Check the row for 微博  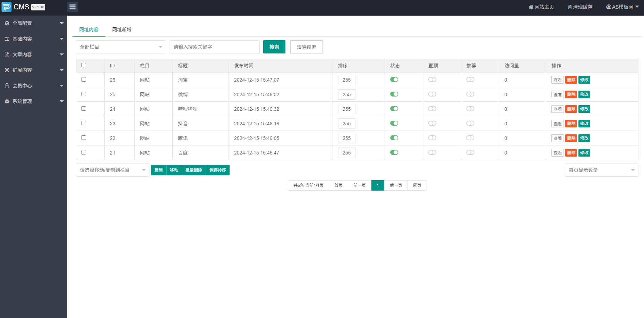tap(84, 94)
